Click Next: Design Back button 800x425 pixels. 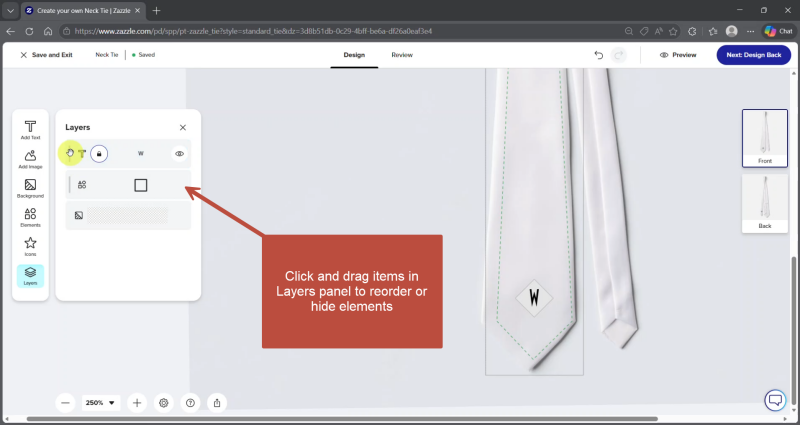tap(754, 55)
